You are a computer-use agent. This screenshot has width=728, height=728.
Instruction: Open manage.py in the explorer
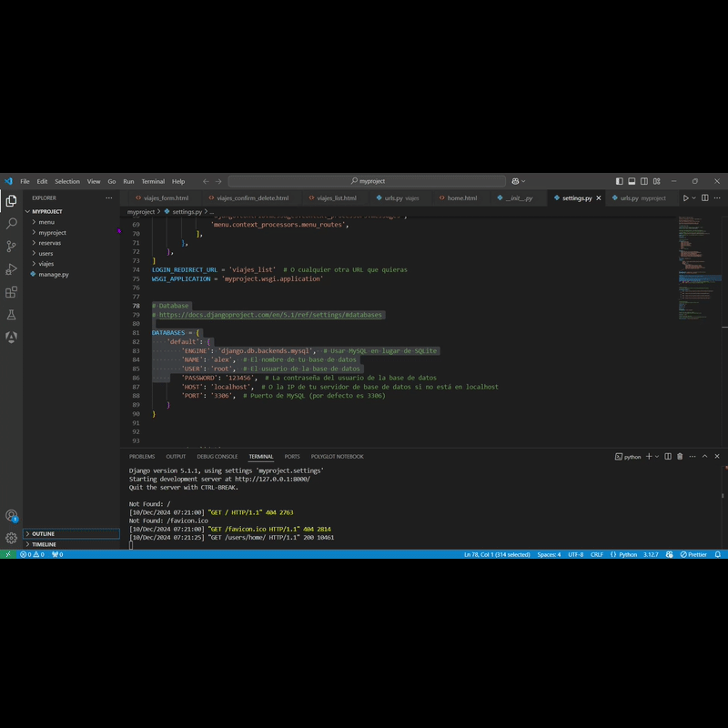click(54, 275)
